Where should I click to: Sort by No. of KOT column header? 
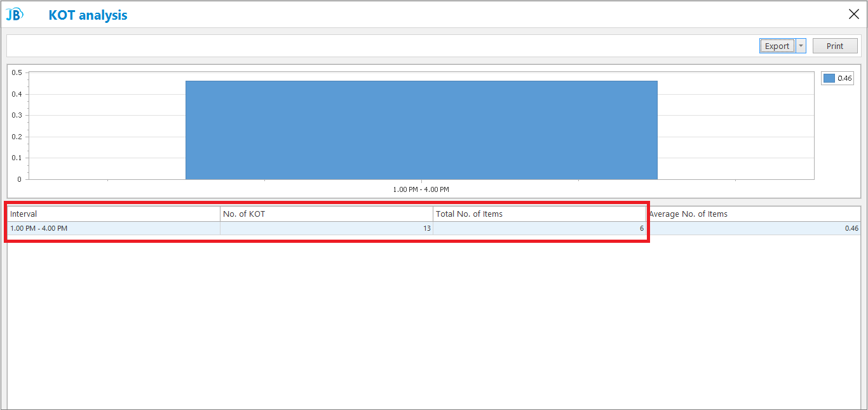click(327, 214)
